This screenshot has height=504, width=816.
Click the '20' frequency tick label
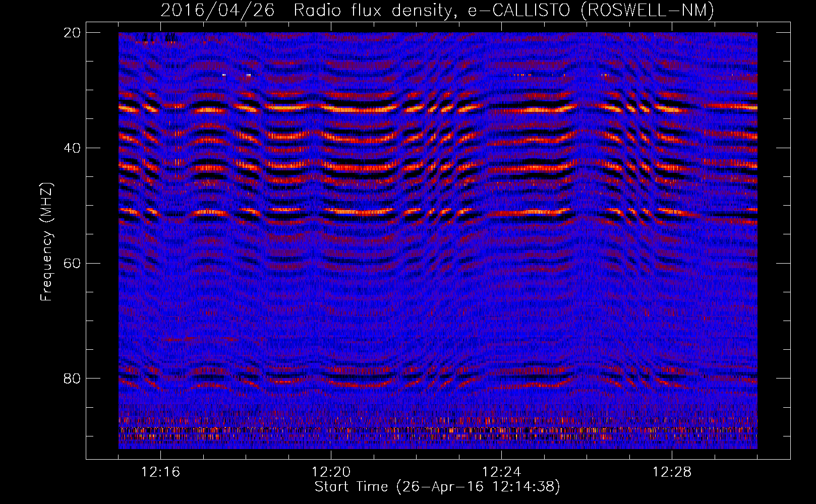(72, 33)
